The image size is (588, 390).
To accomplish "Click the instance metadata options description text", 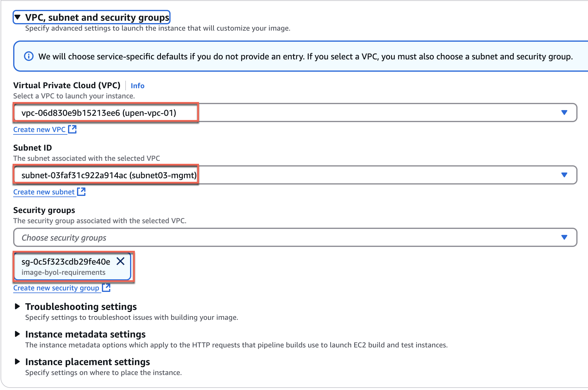I will (236, 345).
